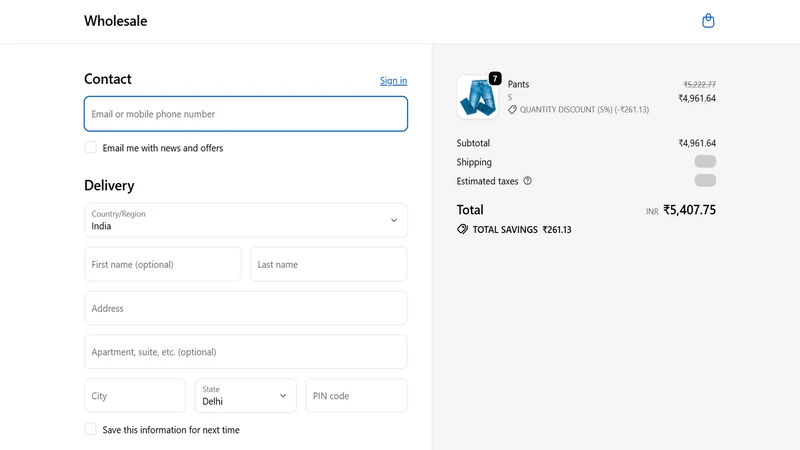Click the PIN code field

(356, 395)
